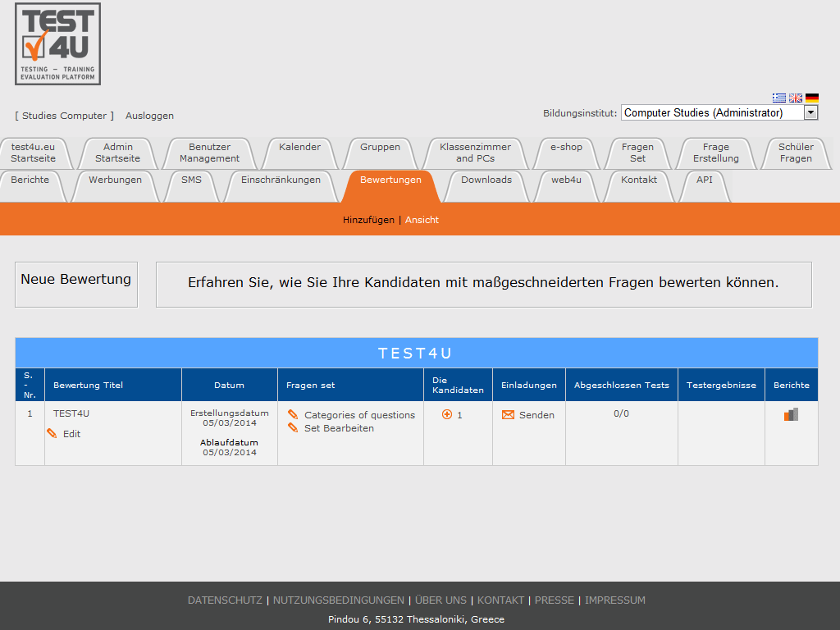
Task: Click the Computer Studies (Administrator) combo box
Action: 719,112
